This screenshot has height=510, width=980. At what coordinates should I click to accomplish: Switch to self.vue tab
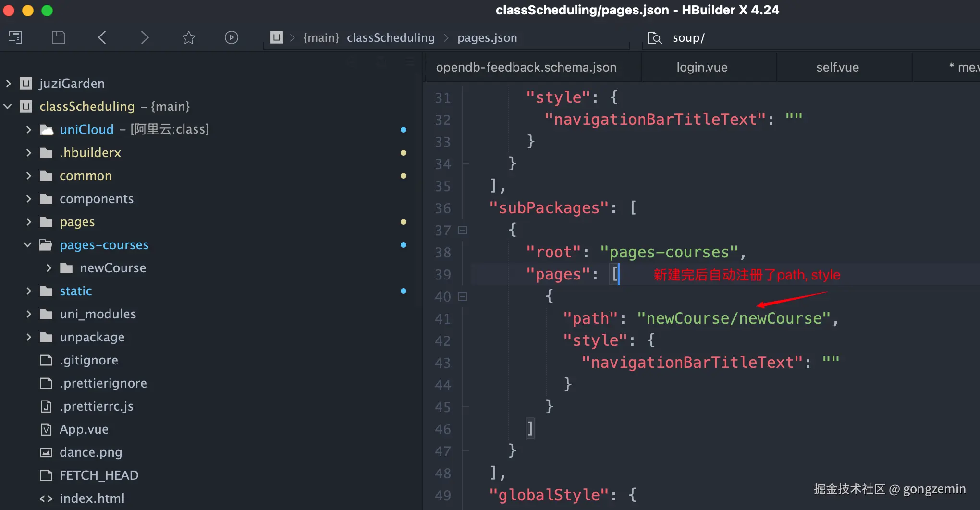[x=837, y=67]
